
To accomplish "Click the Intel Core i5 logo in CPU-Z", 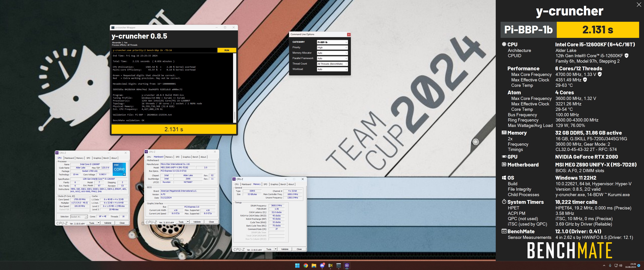I will pos(119,169).
